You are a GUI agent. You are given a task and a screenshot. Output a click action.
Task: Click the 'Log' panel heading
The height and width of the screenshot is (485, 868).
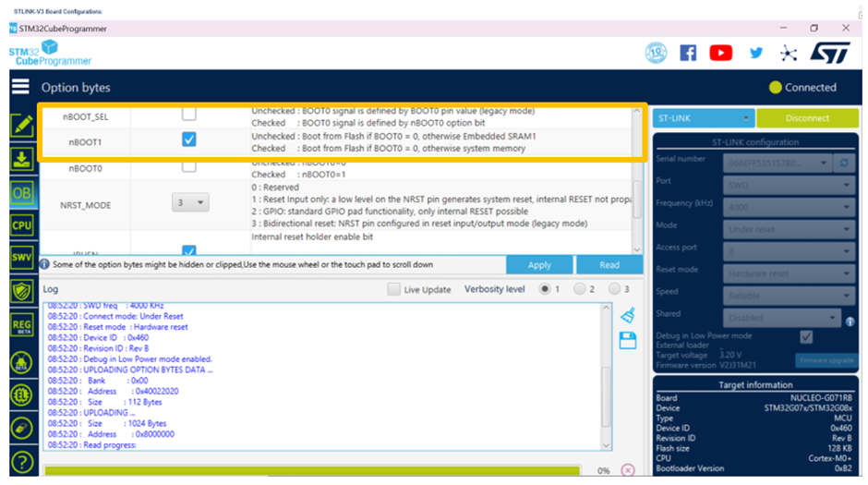tap(51, 289)
